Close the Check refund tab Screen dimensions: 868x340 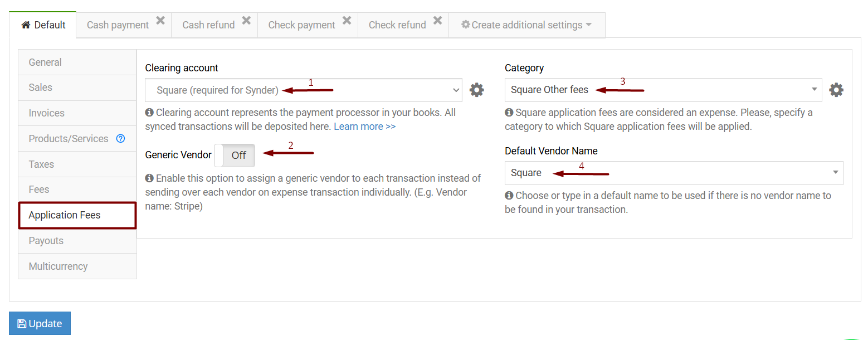(438, 20)
